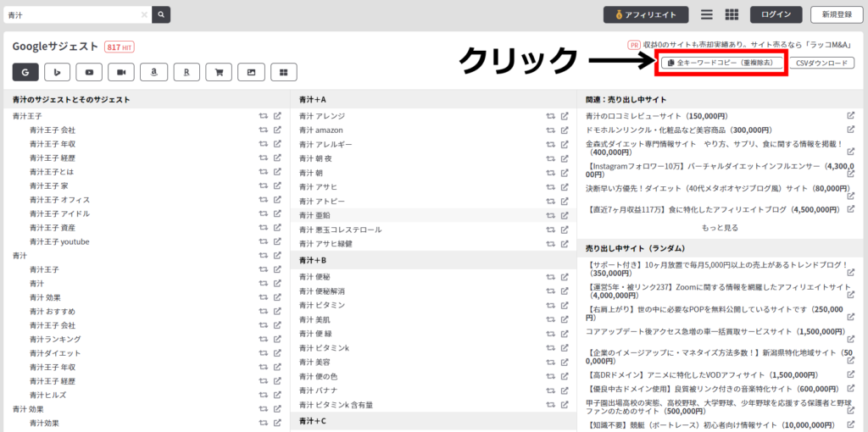Screen dimensions: 868x432
Task: Copy all keywords with 全キーワードコピー button
Action: [724, 63]
